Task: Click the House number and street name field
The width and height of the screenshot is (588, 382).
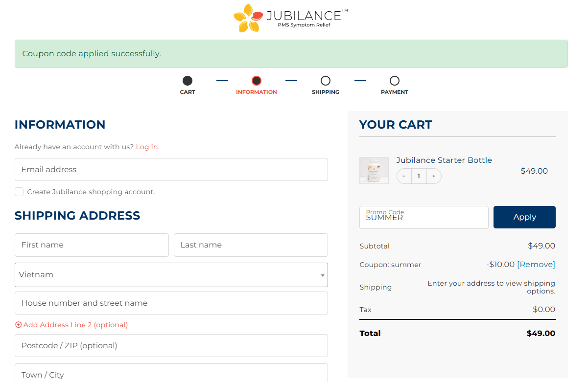Action: coord(171,303)
